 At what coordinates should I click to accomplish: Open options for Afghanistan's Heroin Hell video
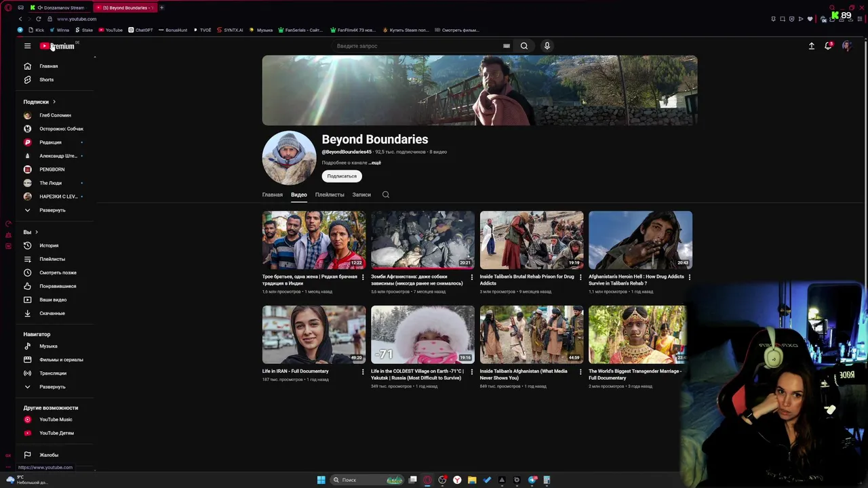[x=690, y=277]
